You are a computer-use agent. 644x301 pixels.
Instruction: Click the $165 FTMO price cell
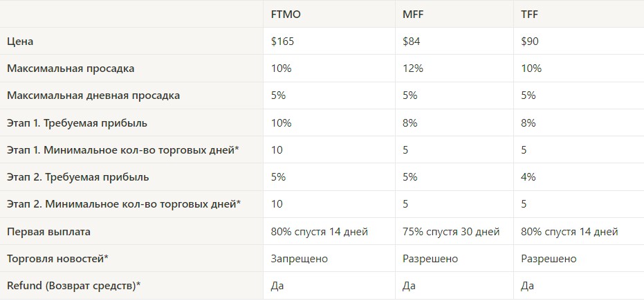pos(282,42)
